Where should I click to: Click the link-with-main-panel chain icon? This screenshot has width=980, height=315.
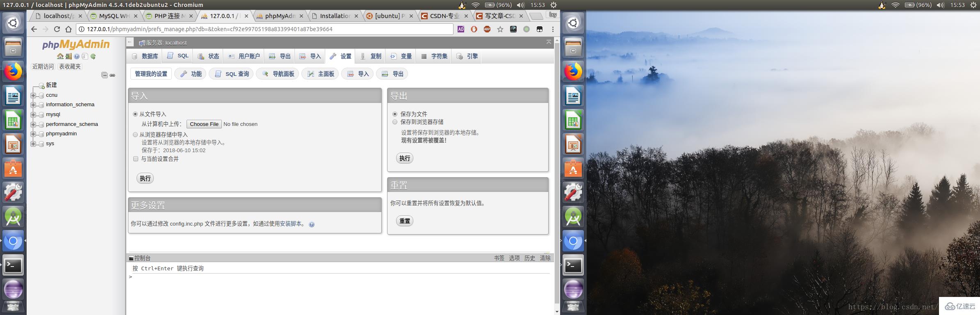coord(112,75)
